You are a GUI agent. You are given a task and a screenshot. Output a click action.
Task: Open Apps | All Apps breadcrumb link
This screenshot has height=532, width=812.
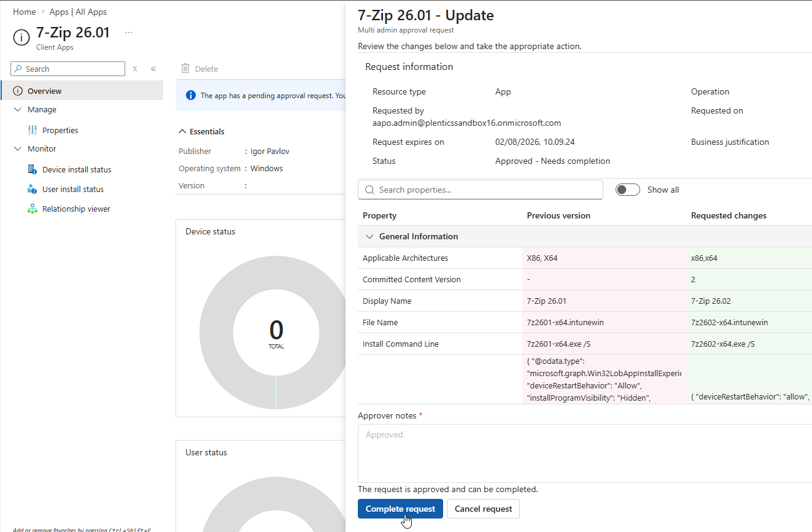[78, 12]
